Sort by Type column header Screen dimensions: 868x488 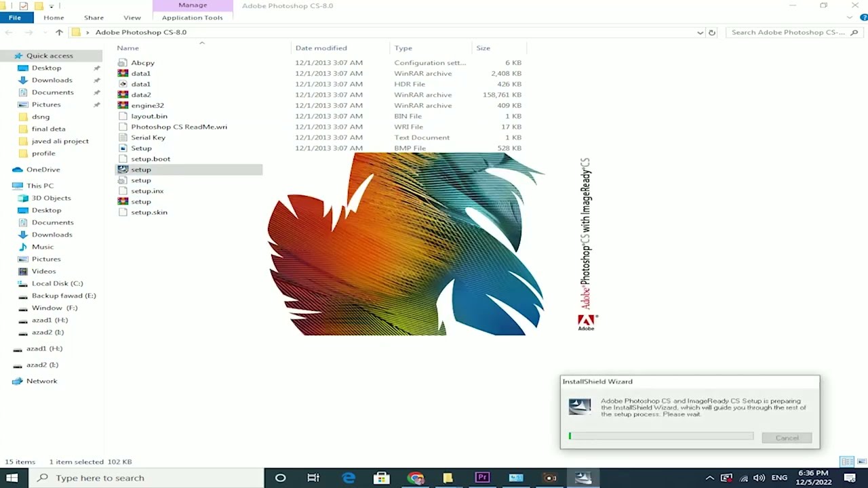click(403, 48)
